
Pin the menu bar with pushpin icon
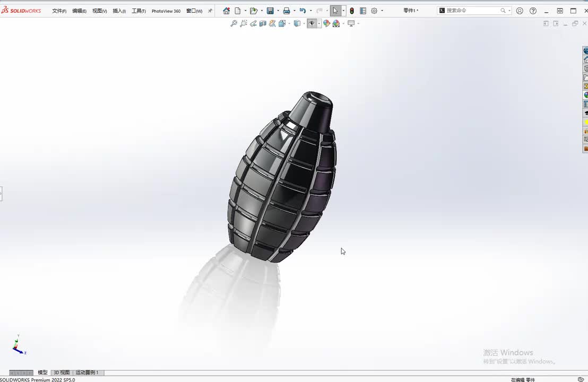tap(210, 11)
